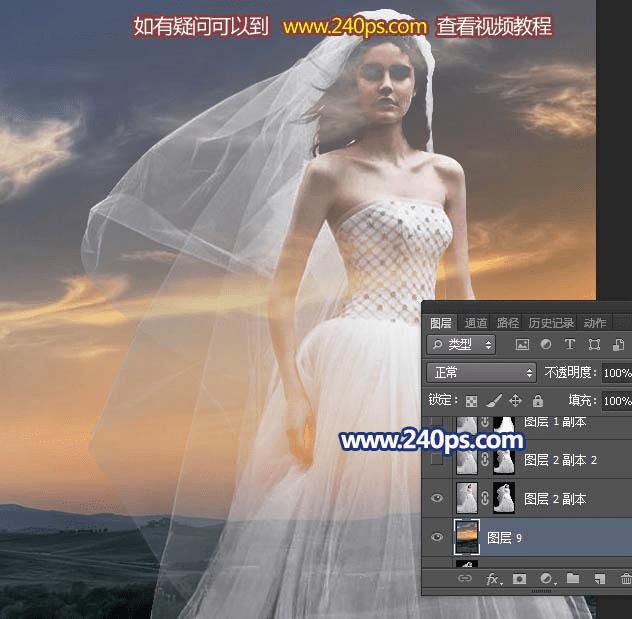Lock transparent pixels checkerboard icon

coord(471,401)
